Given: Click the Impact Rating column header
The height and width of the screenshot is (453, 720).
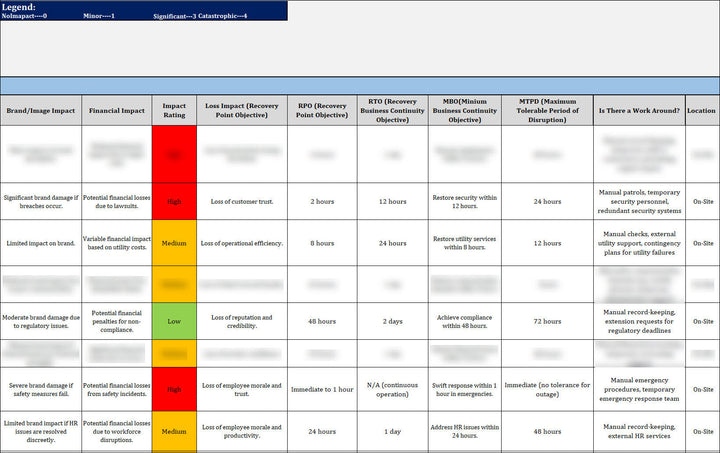Looking at the screenshot, I should (174, 110).
